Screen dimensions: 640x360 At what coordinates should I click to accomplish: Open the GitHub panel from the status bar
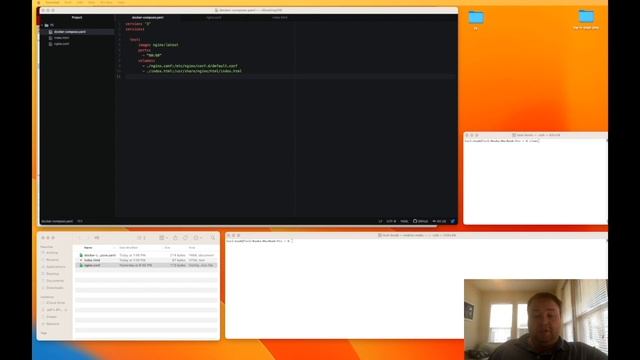point(420,221)
